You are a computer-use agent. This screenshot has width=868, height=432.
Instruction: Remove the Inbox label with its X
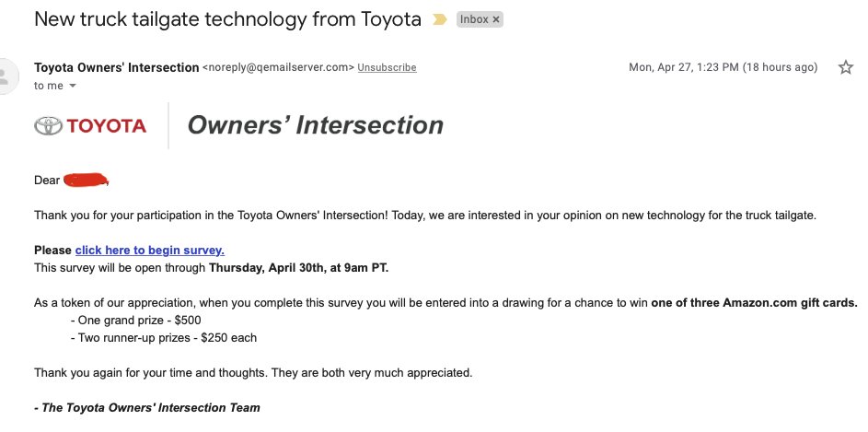[496, 19]
